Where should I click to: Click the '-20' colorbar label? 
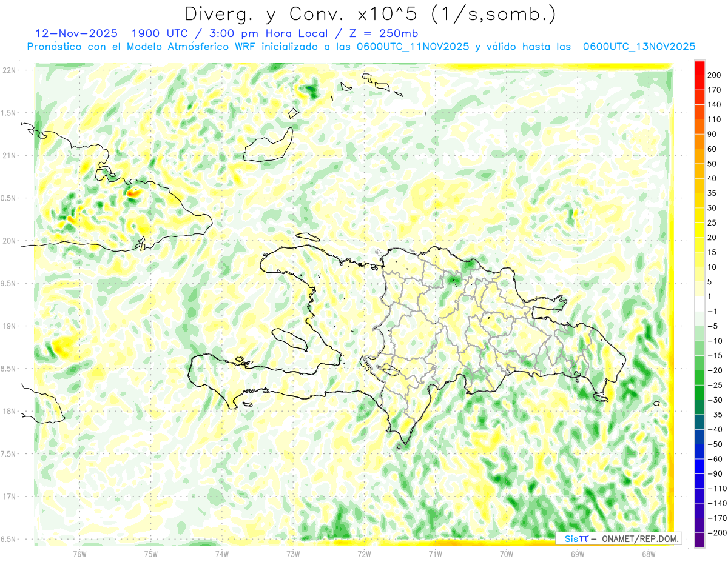[715, 371]
